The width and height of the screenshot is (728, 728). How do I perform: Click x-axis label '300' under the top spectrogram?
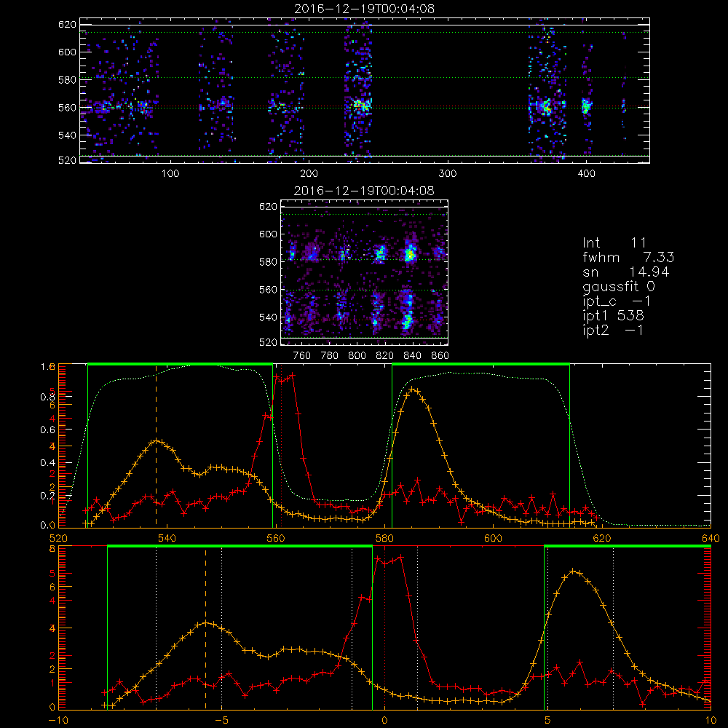pyautogui.click(x=448, y=174)
